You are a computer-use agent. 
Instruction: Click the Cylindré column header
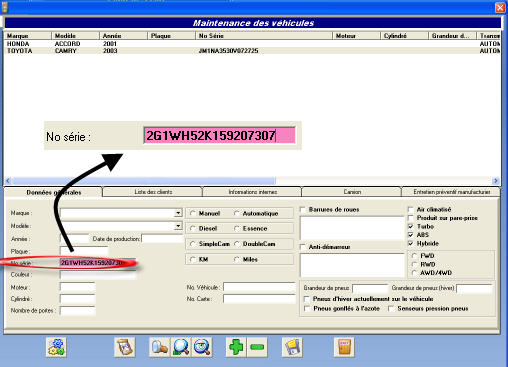pos(404,36)
